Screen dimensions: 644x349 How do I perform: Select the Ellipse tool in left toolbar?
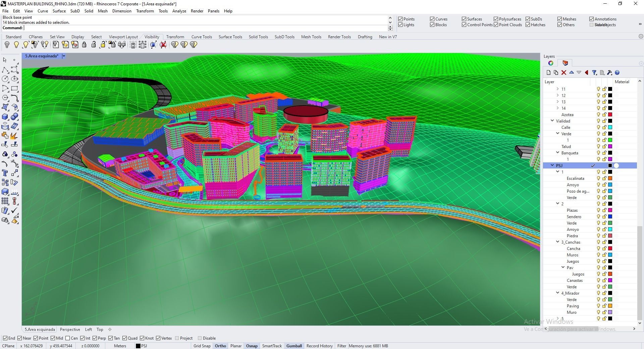[x=14, y=79]
